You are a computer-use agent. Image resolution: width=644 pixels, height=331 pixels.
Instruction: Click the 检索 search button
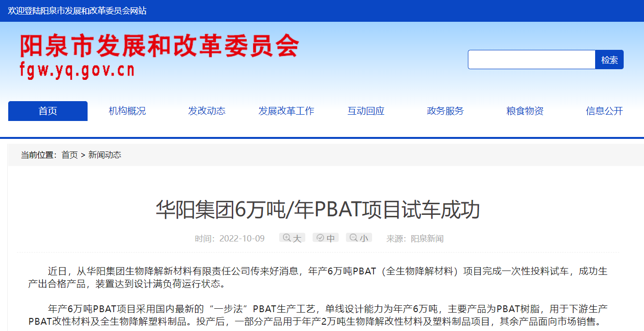pyautogui.click(x=610, y=59)
